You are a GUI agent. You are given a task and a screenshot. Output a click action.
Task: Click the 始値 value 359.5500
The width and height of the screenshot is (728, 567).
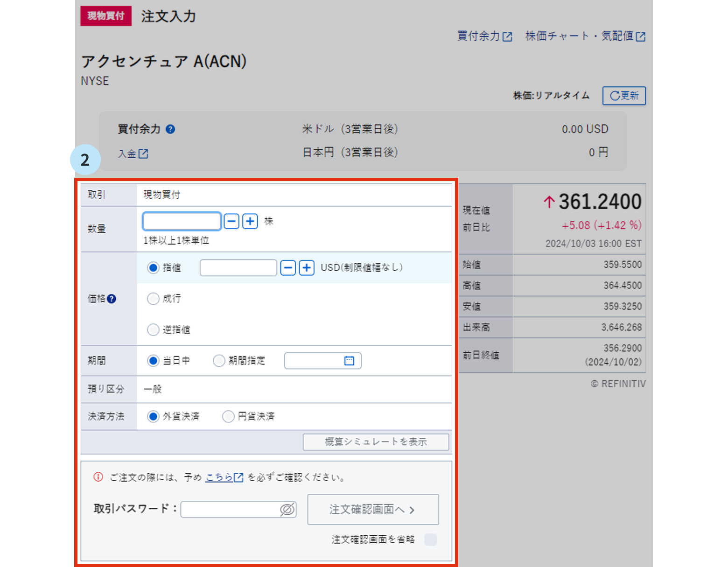tap(623, 265)
